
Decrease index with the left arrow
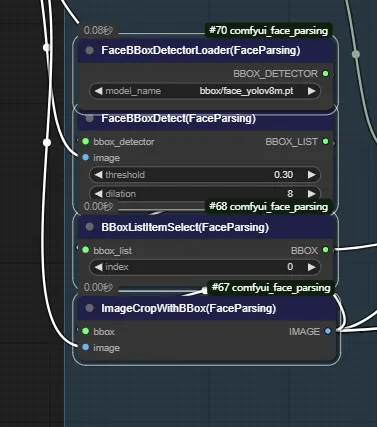[98, 267]
